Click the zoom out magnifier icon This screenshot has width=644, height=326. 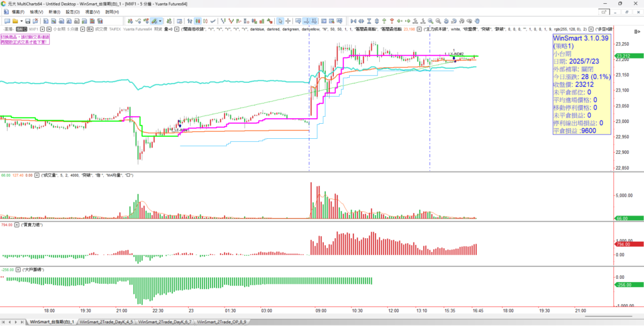[x=438, y=21]
